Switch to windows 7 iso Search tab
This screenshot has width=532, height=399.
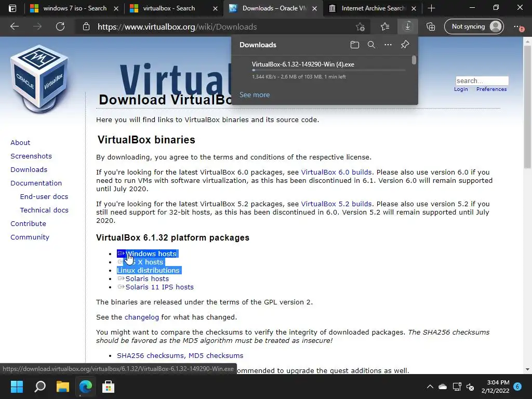coord(75,8)
